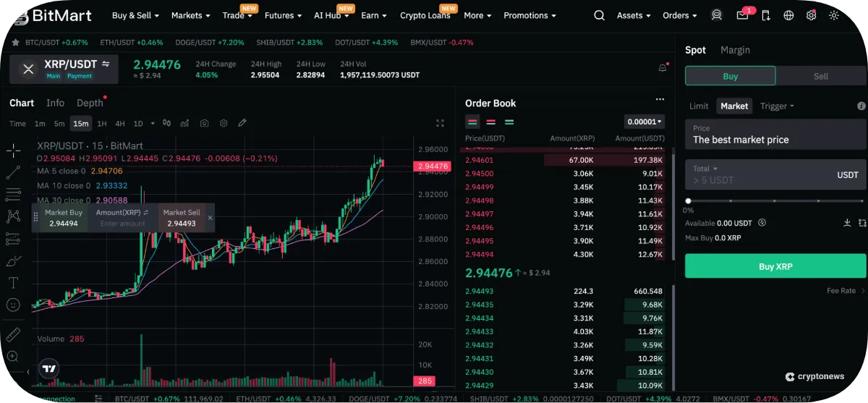The height and width of the screenshot is (403, 868).
Task: Click the Buy XRP button
Action: click(x=775, y=266)
